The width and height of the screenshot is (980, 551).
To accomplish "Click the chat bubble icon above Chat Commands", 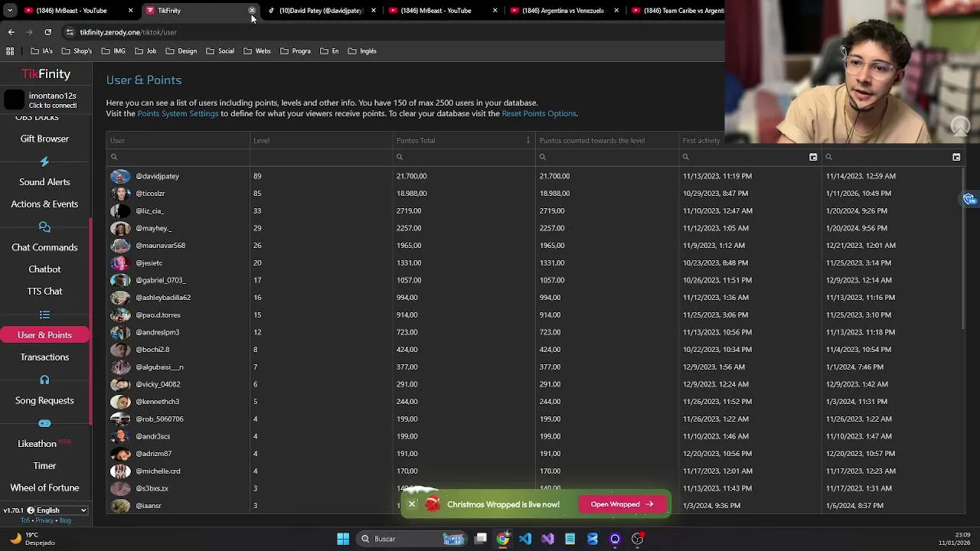I will click(44, 227).
